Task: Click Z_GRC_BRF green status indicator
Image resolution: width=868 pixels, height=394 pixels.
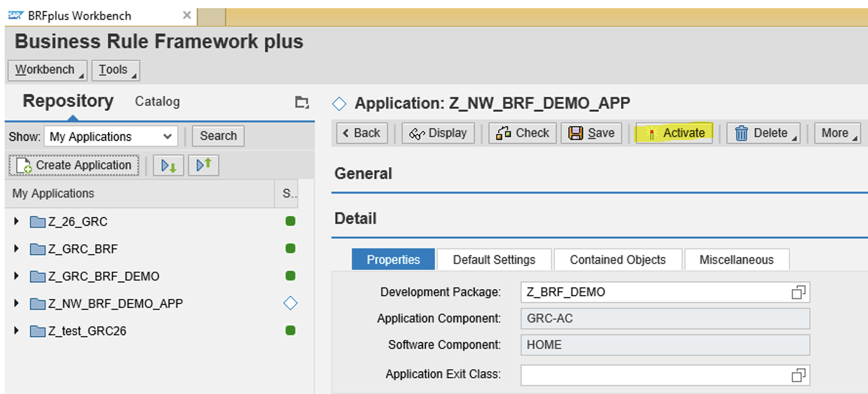Action: (290, 249)
